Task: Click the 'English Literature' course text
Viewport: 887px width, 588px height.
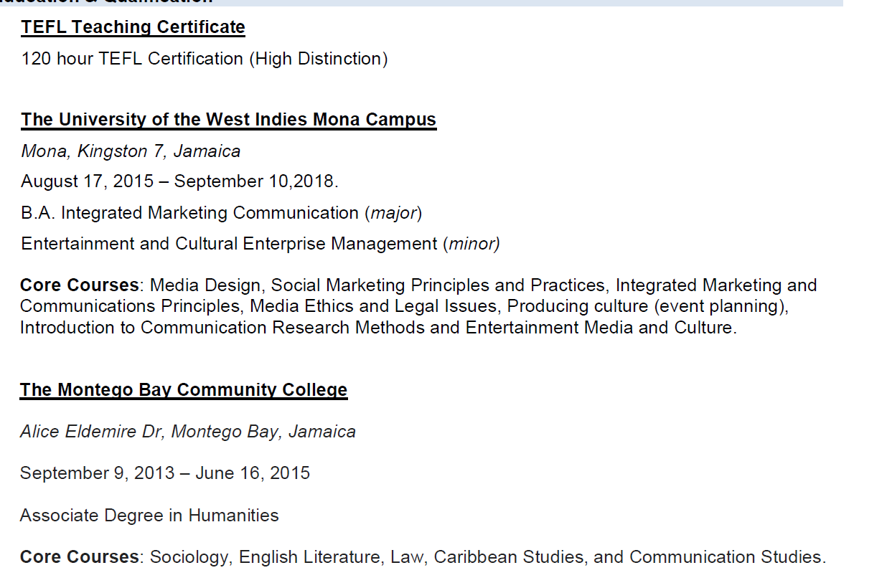Action: (310, 557)
